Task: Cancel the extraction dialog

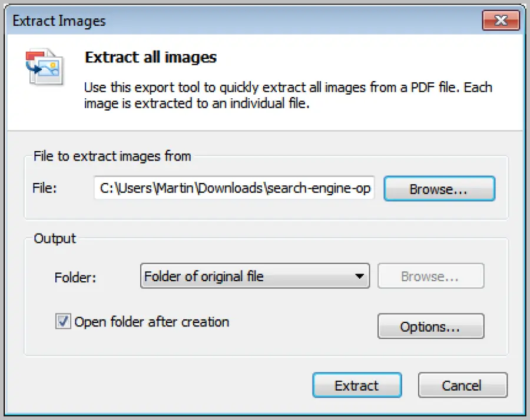Action: coord(463,385)
